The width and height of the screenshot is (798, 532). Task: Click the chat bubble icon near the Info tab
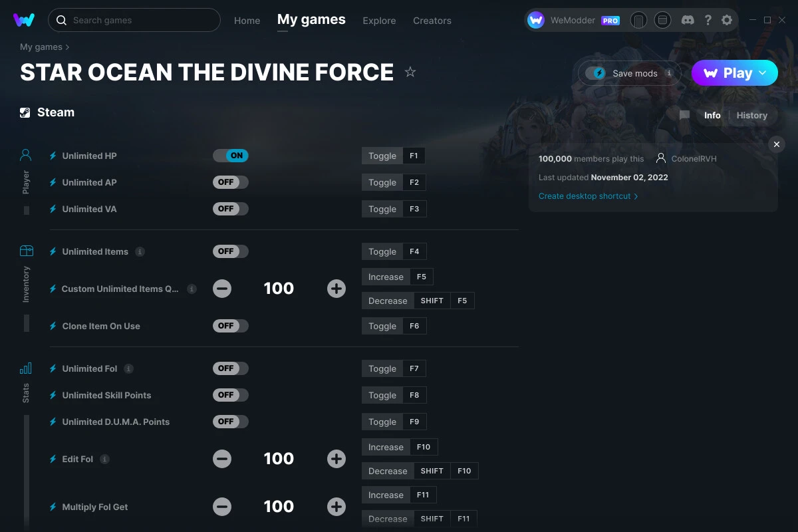[684, 115]
